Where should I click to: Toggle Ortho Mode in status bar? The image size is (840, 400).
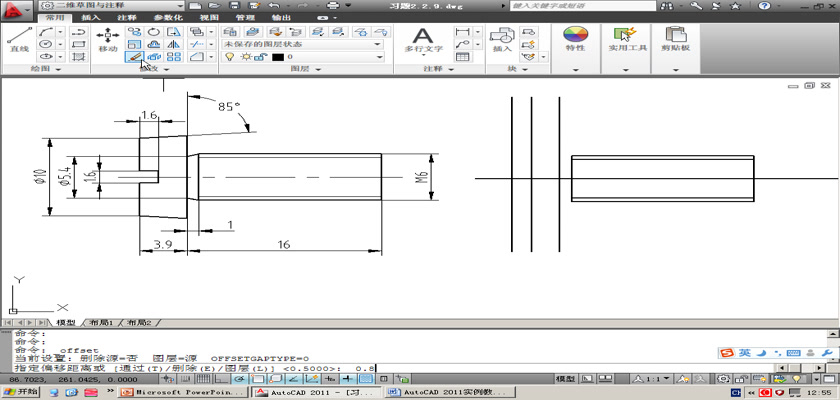point(220,379)
